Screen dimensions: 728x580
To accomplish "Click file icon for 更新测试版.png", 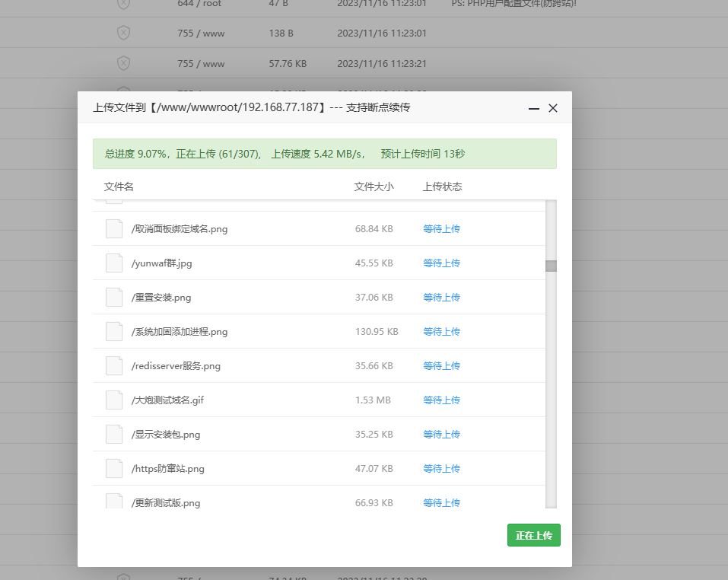I will (x=114, y=501).
